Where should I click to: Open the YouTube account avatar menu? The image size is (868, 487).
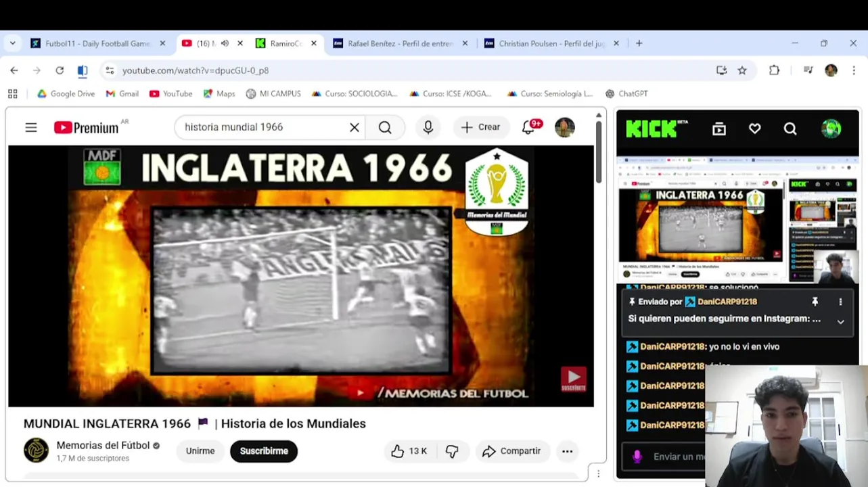(565, 127)
